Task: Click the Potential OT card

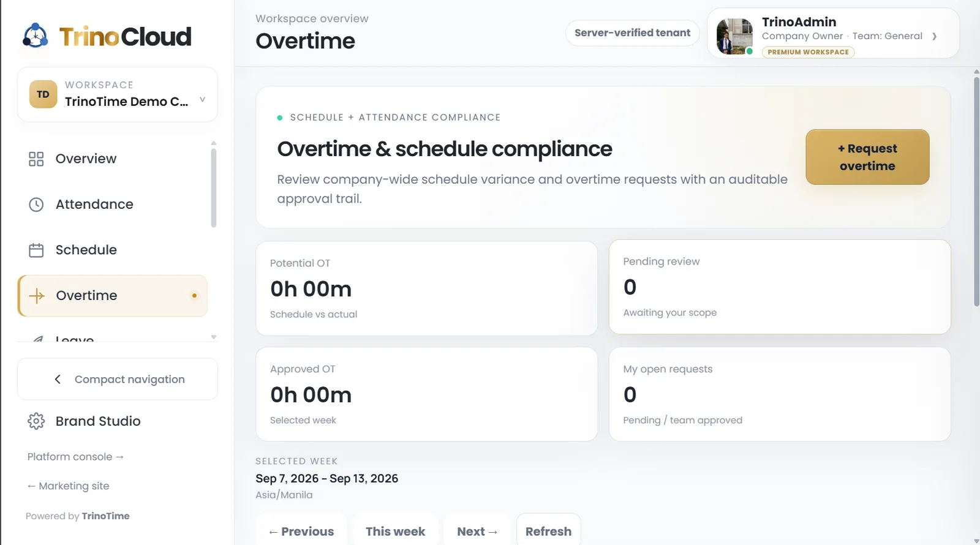Action: tap(426, 288)
